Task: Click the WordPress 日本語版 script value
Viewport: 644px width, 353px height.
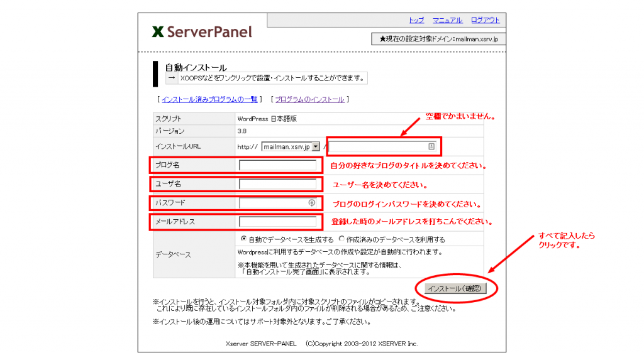Action: tap(267, 119)
